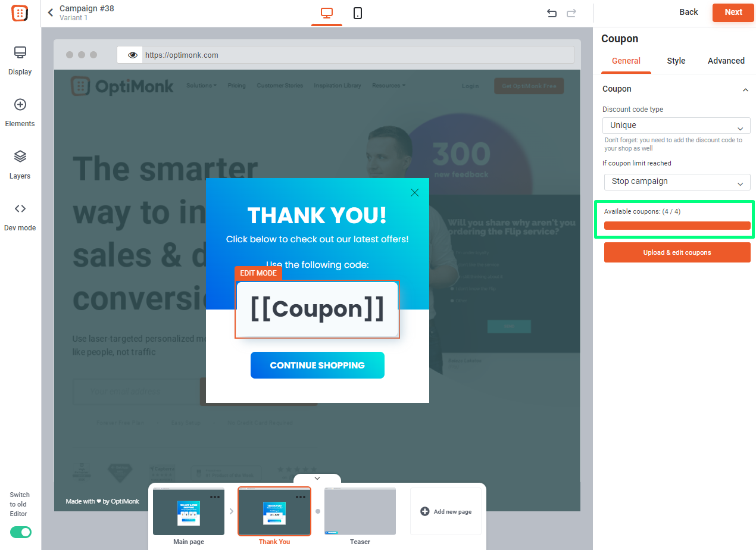Image resolution: width=756 pixels, height=550 pixels.
Task: Click Upload & edit coupons button
Action: 677,252
